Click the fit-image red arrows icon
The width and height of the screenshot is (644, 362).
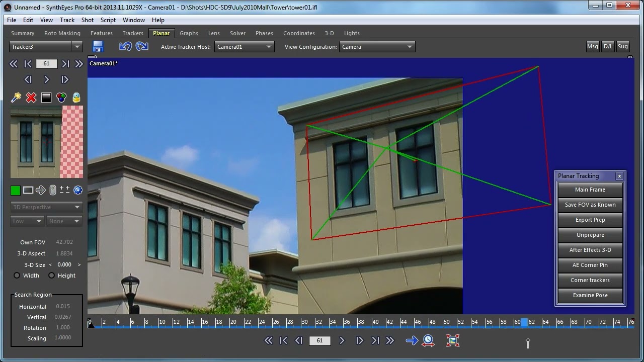tap(453, 340)
